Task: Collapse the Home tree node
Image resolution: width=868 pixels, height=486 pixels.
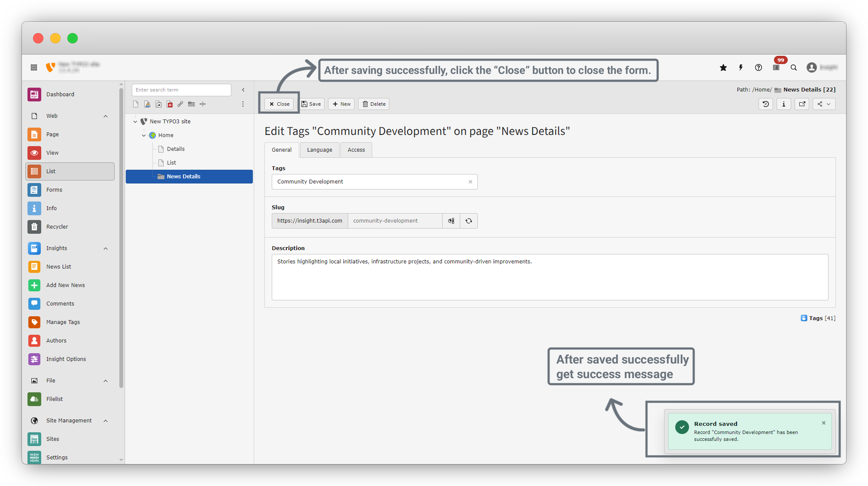Action: click(144, 135)
